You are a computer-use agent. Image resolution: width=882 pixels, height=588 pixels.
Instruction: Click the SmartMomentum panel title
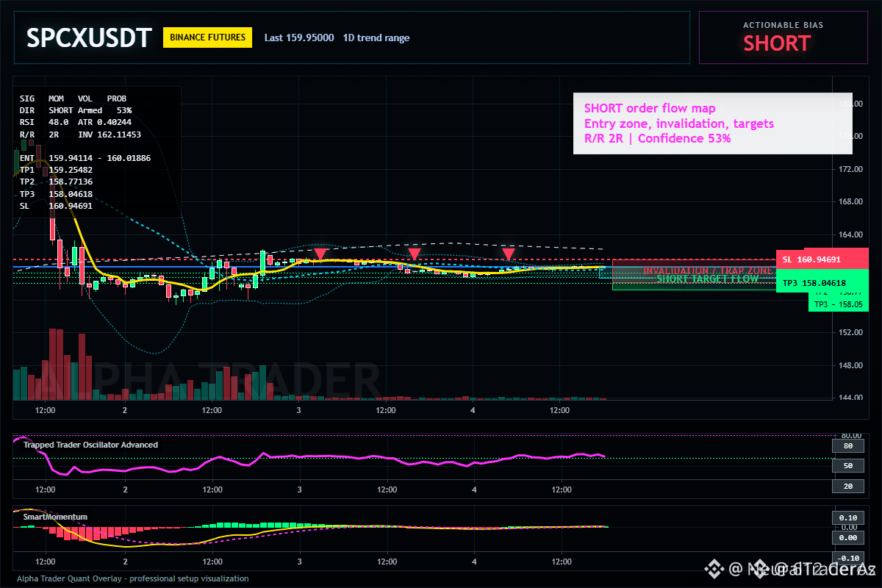(55, 517)
